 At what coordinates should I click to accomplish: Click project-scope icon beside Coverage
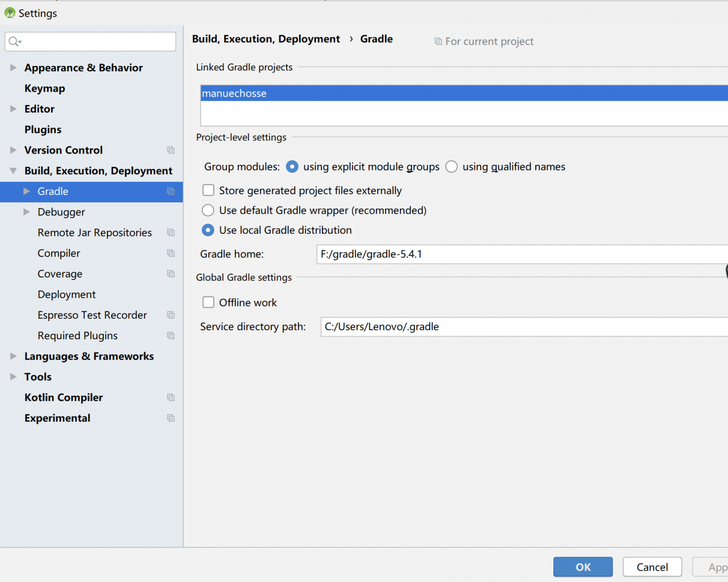171,273
